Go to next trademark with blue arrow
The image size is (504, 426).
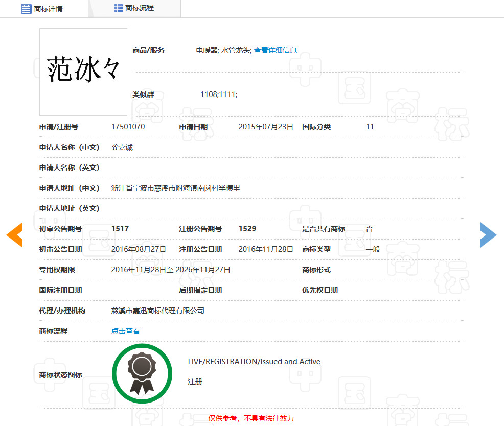pos(488,235)
